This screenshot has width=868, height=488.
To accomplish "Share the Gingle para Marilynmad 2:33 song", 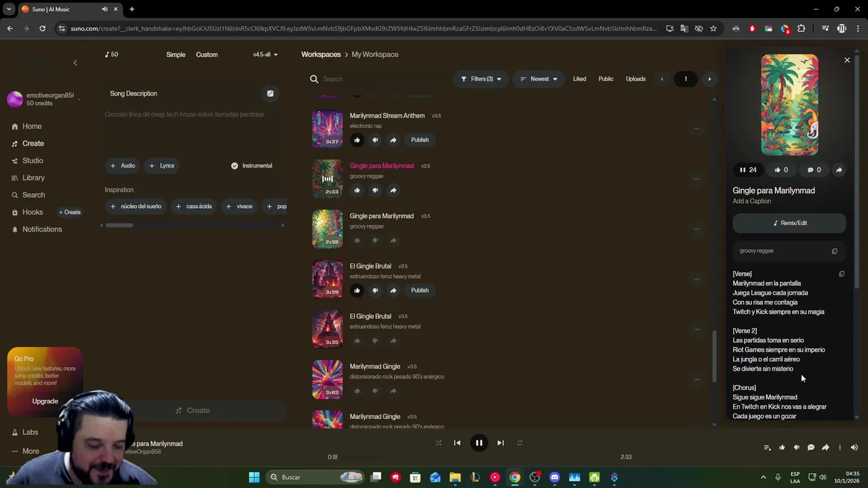I will [x=393, y=190].
